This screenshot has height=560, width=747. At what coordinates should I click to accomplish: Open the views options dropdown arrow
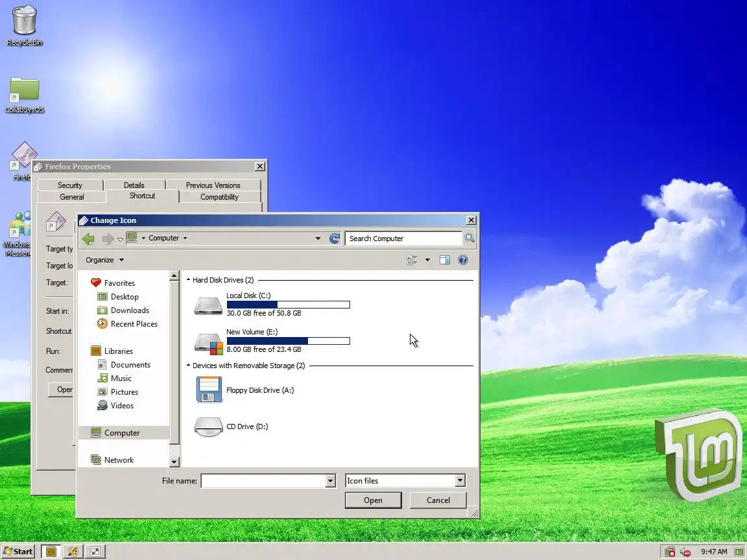[x=427, y=260]
